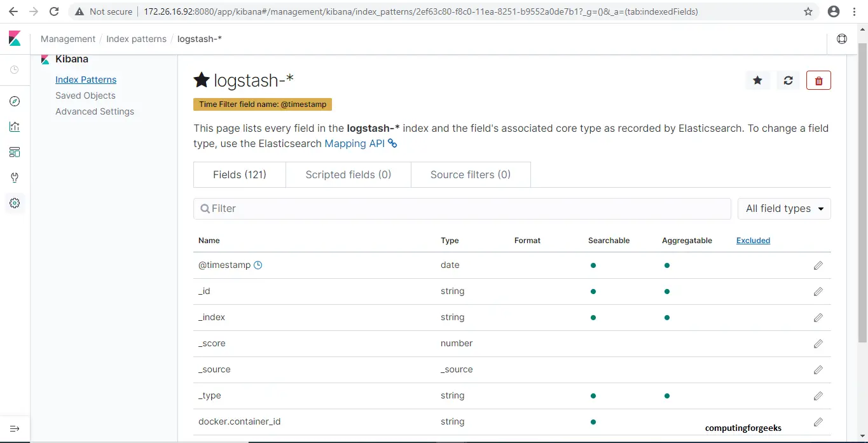The image size is (868, 443).
Task: Open the Dashboard app from the sidebar
Action: (x=15, y=152)
